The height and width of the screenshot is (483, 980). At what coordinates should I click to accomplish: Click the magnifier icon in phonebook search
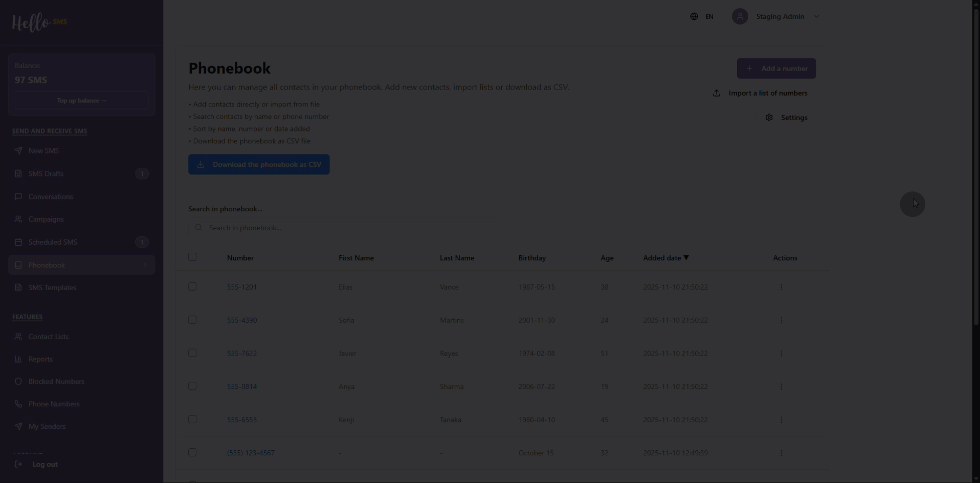click(198, 228)
